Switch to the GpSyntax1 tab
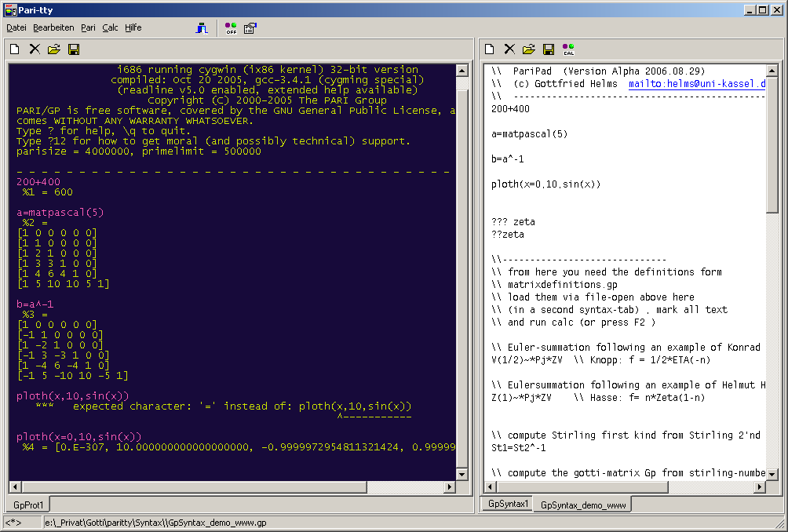The image size is (788, 532). (x=508, y=504)
